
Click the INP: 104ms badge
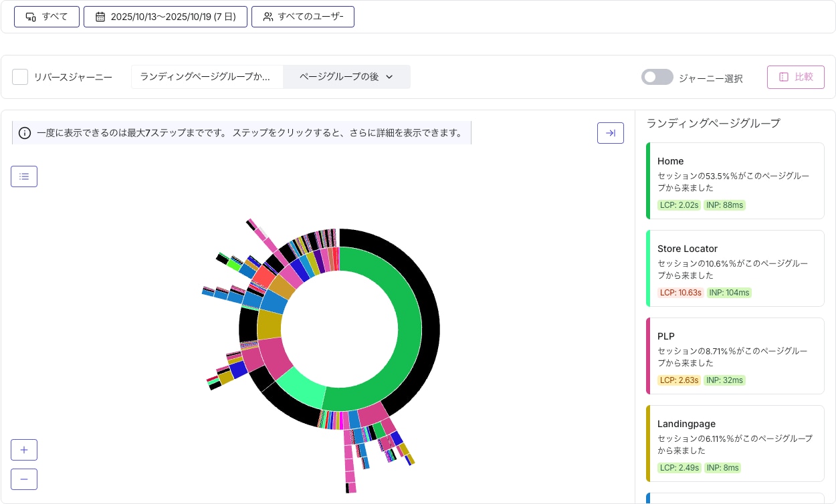click(729, 293)
